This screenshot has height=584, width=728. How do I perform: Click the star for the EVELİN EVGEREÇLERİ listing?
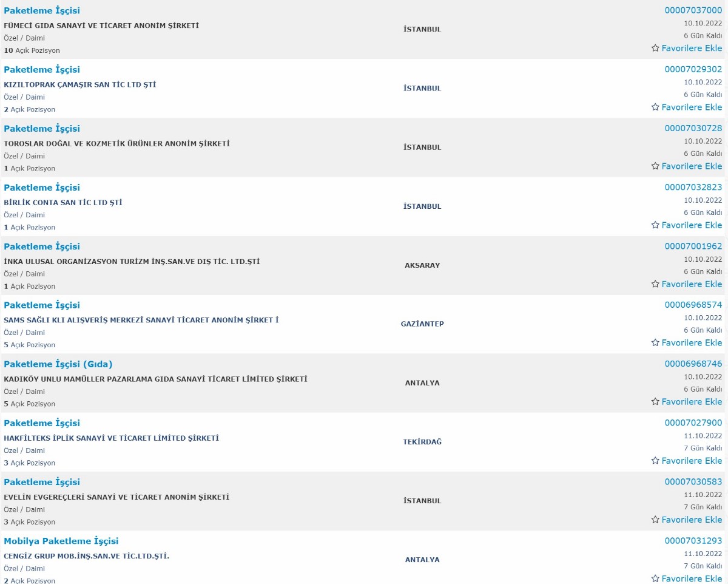655,519
